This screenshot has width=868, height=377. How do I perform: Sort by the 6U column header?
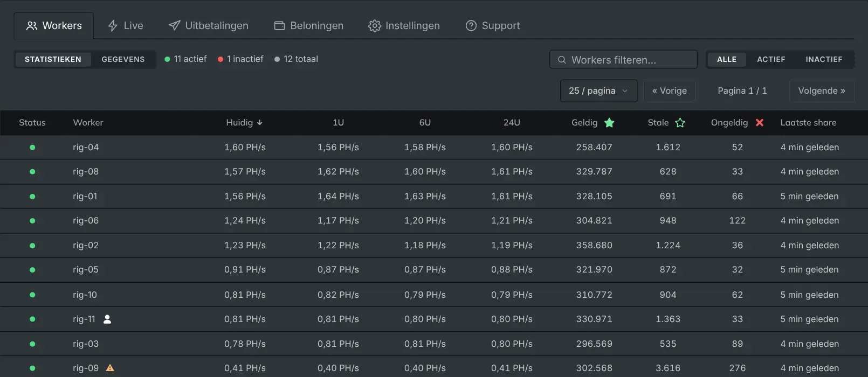[425, 123]
